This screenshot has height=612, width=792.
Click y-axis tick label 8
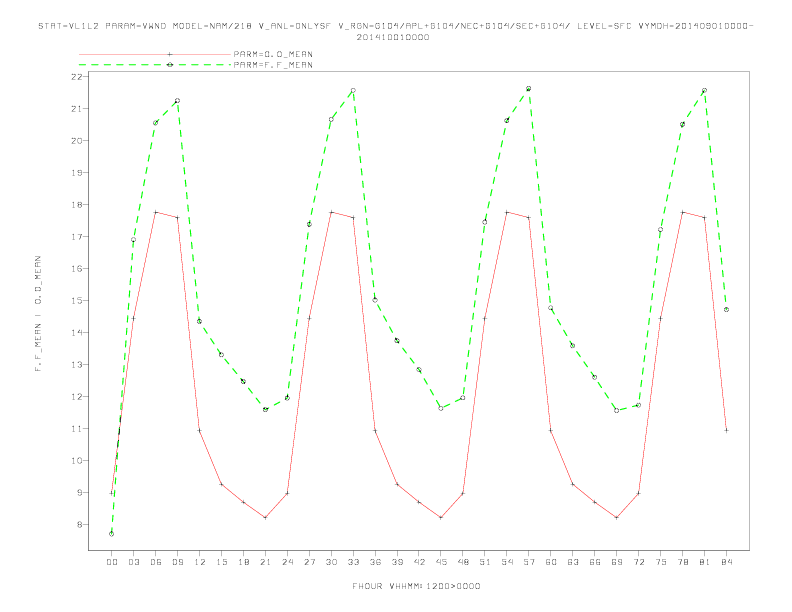tap(79, 525)
